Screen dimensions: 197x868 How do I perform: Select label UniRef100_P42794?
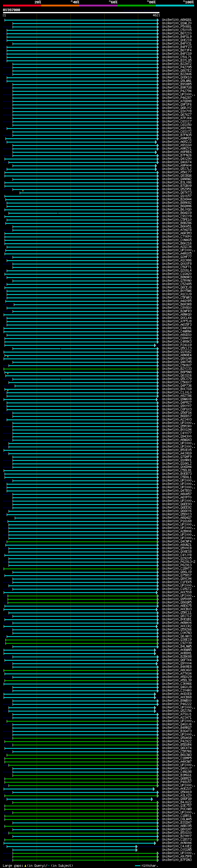(177, 91)
